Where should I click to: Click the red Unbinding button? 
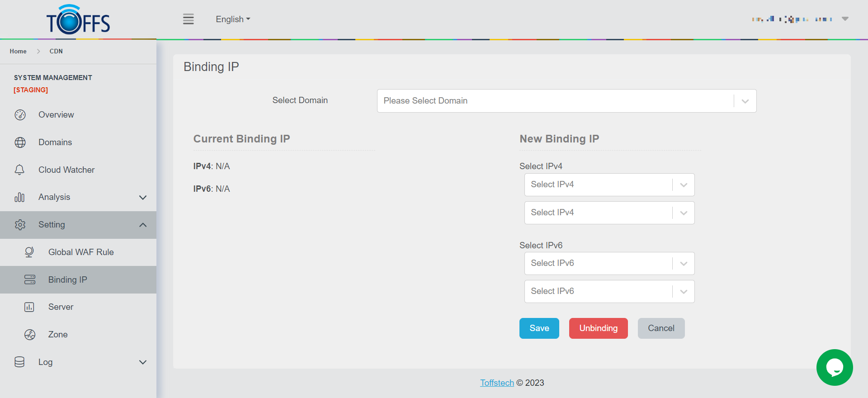click(598, 328)
